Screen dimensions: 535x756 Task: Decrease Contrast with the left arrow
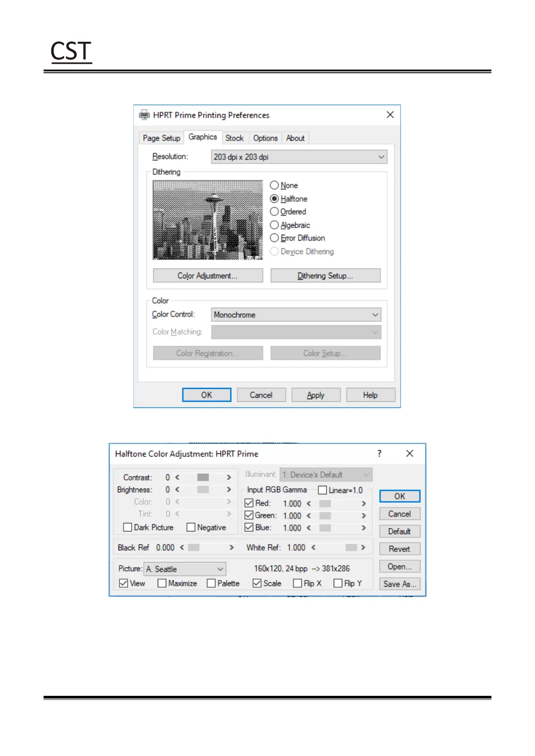coord(177,477)
